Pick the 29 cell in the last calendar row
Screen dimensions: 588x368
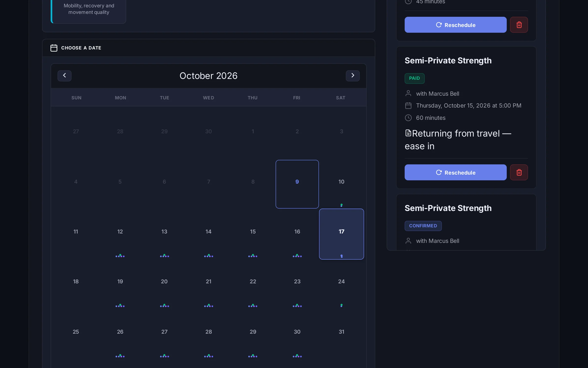click(253, 334)
